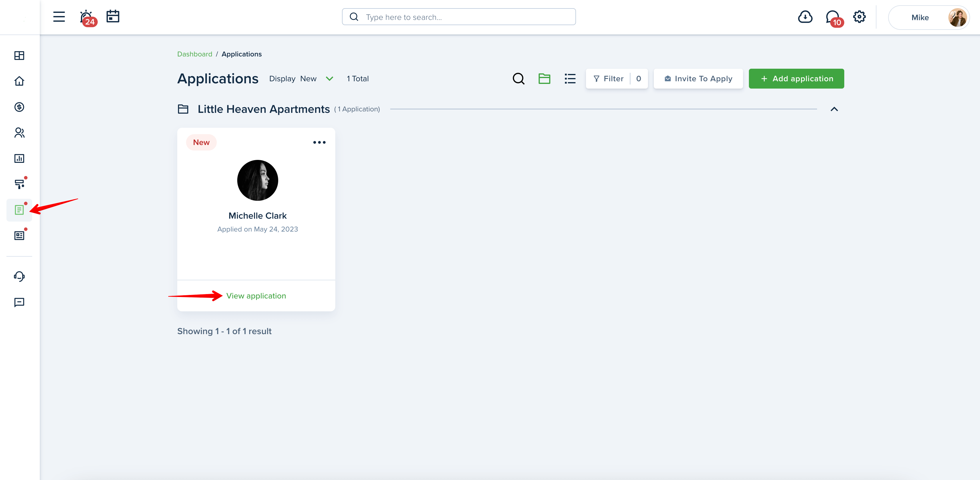Open the support headset icon

click(19, 276)
